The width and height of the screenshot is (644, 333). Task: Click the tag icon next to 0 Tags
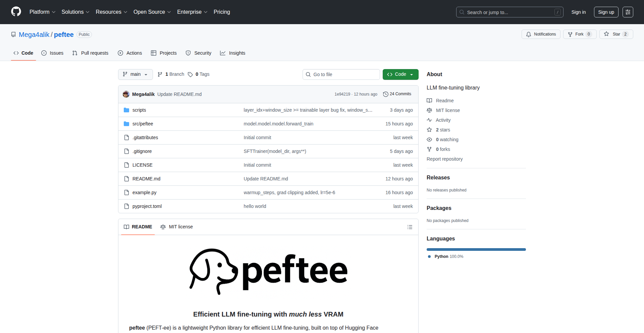click(x=190, y=74)
